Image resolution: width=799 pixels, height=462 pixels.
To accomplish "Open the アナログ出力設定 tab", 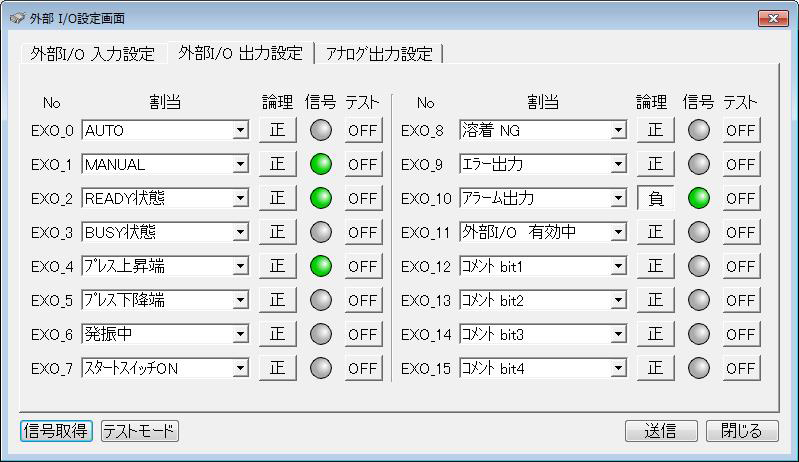I will tap(379, 54).
